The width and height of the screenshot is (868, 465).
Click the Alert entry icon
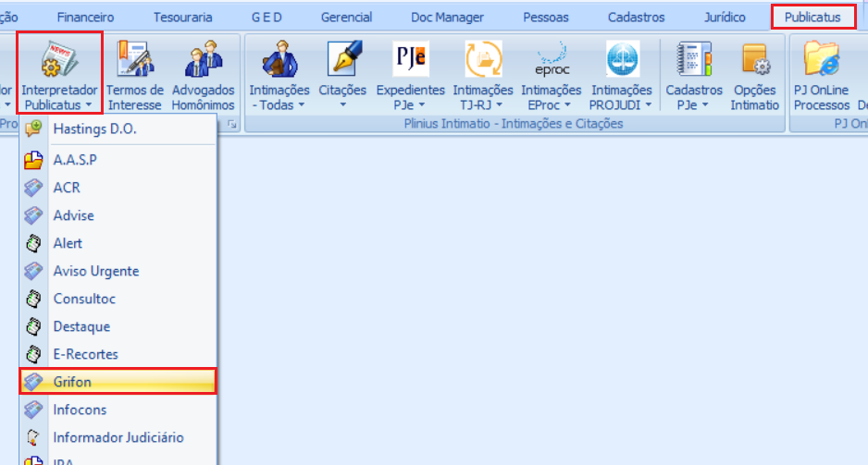coord(33,243)
